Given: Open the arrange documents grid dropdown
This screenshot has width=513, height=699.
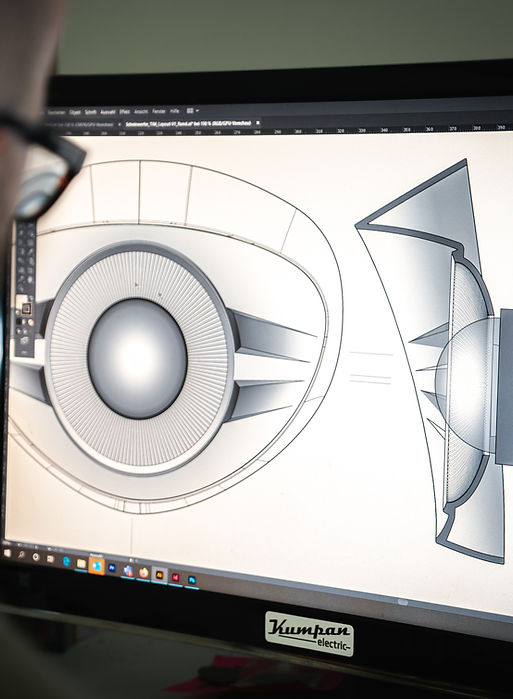Looking at the screenshot, I should (x=193, y=111).
